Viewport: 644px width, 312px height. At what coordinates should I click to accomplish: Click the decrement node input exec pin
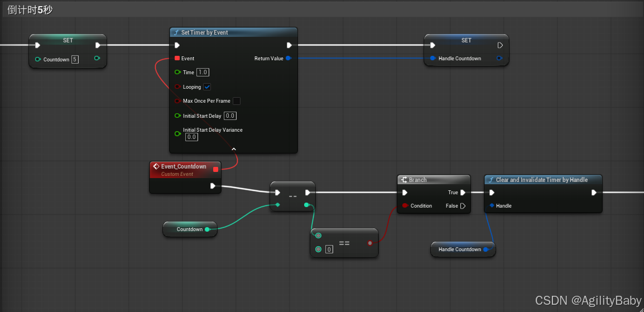coord(278,192)
